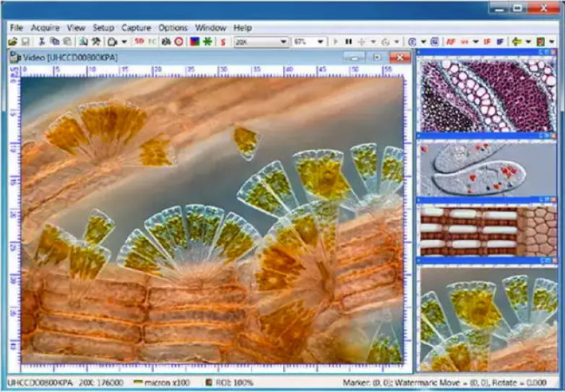The image size is (565, 392).
Task: Select the brown woven fabric thumbnail
Action: [488, 230]
